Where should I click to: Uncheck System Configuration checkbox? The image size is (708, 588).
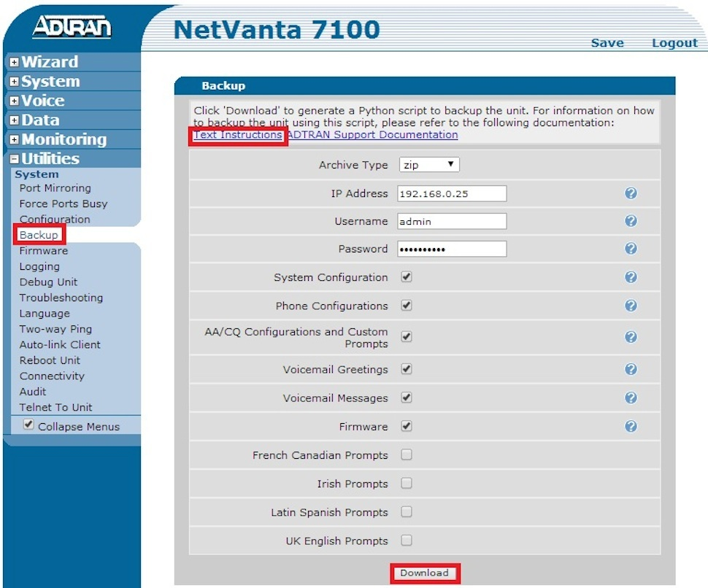[407, 276]
